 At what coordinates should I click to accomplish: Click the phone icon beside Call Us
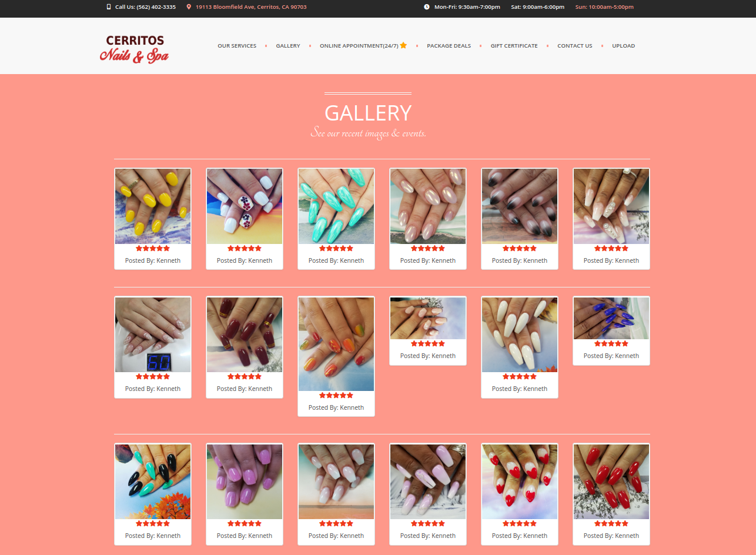tap(109, 7)
